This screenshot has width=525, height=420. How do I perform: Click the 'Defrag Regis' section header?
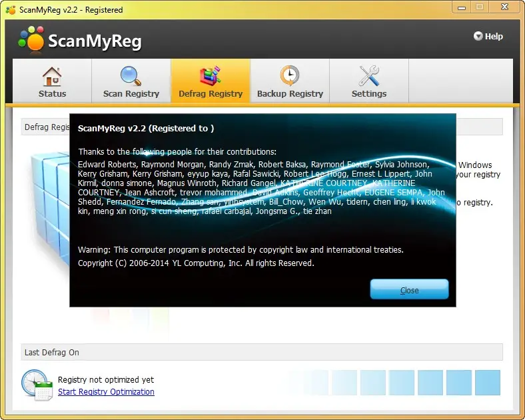pyautogui.click(x=47, y=127)
